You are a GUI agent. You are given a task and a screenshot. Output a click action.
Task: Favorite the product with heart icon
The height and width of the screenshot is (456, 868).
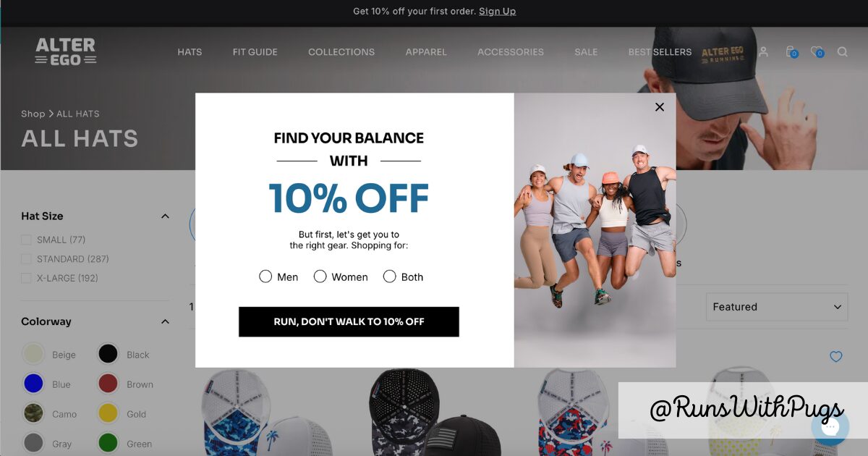[836, 356]
